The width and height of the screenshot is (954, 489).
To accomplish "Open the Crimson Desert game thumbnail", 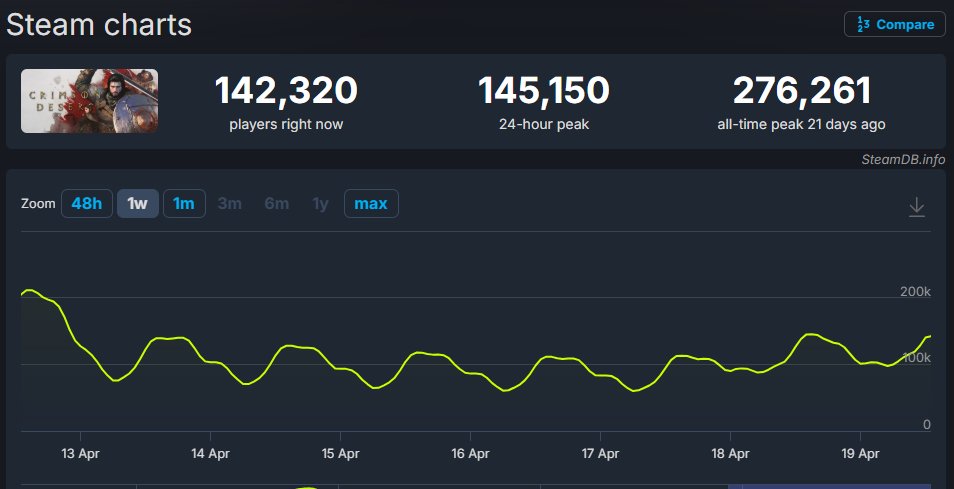I will pos(89,101).
